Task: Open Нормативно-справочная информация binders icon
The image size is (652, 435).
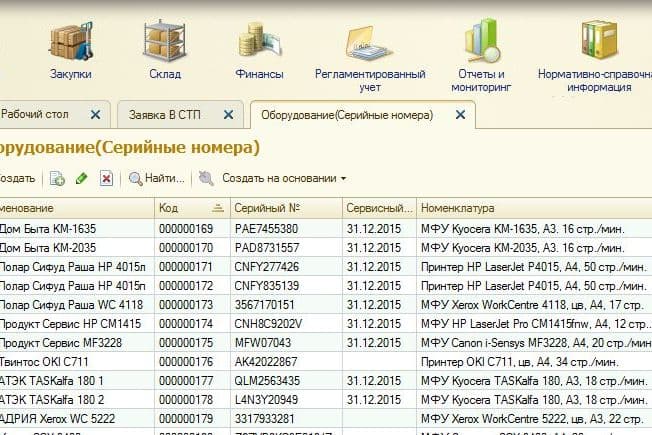Action: click(x=599, y=39)
